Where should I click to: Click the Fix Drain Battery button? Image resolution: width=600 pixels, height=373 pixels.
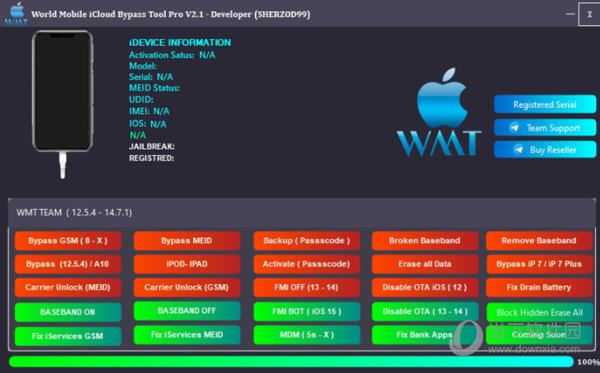coord(539,287)
